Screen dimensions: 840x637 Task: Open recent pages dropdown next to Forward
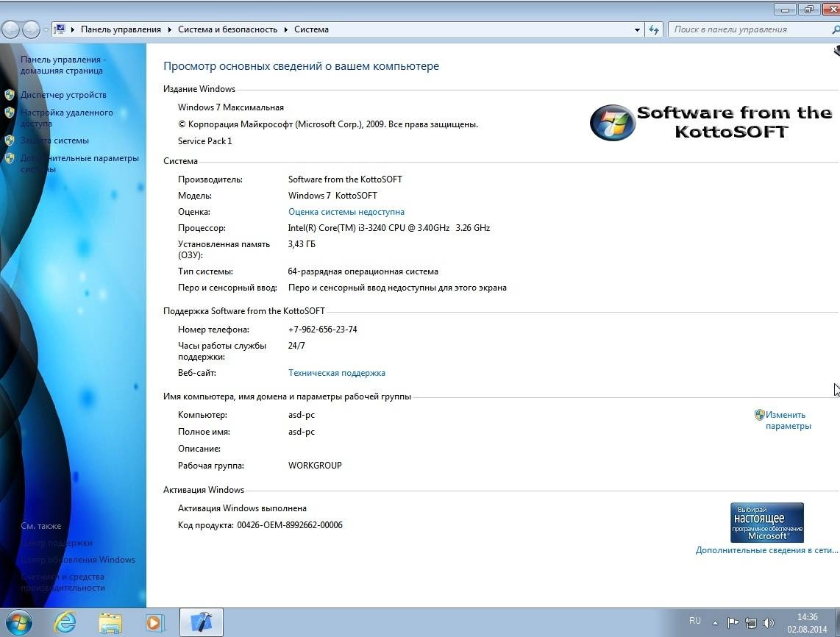coord(46,29)
